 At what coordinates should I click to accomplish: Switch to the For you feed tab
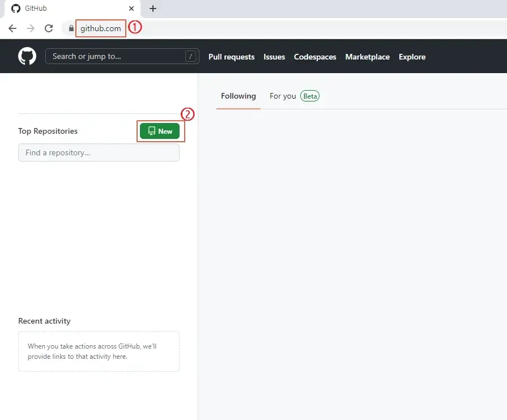(283, 96)
